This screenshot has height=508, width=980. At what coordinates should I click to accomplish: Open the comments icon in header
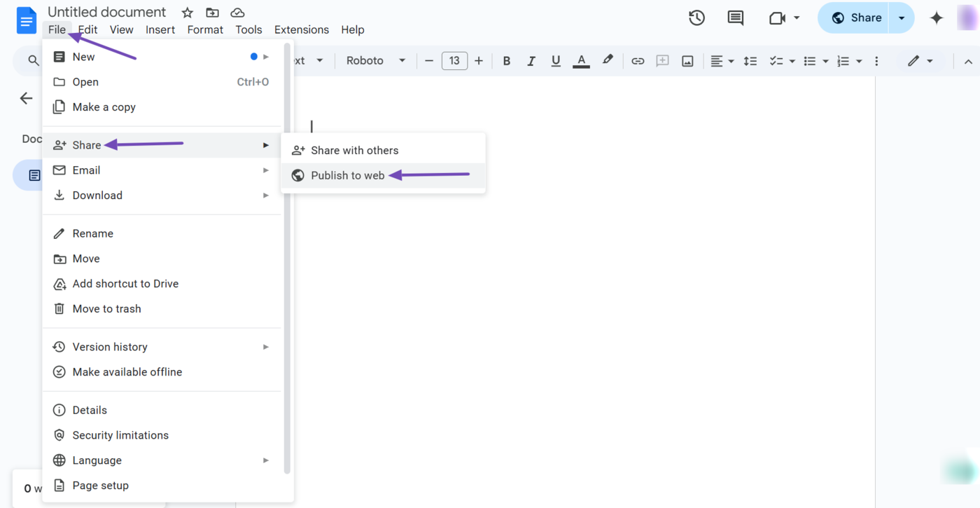pyautogui.click(x=735, y=18)
